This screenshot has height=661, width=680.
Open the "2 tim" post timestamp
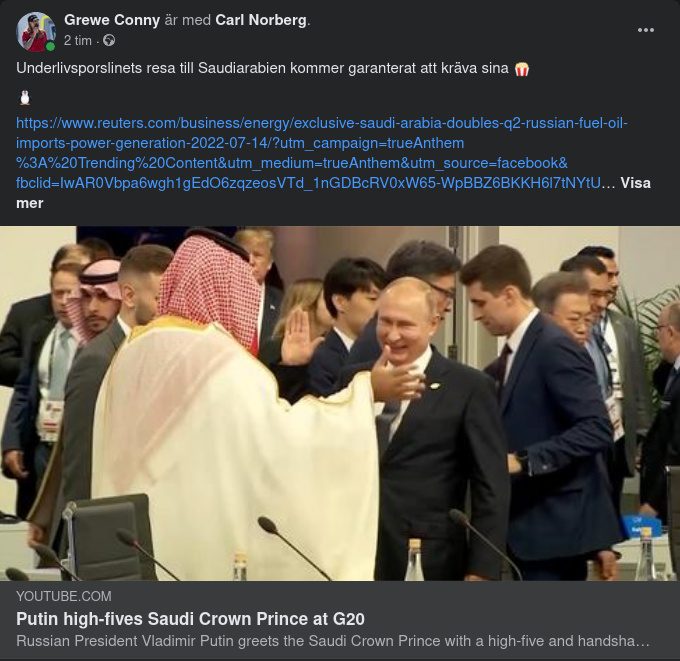(78, 41)
